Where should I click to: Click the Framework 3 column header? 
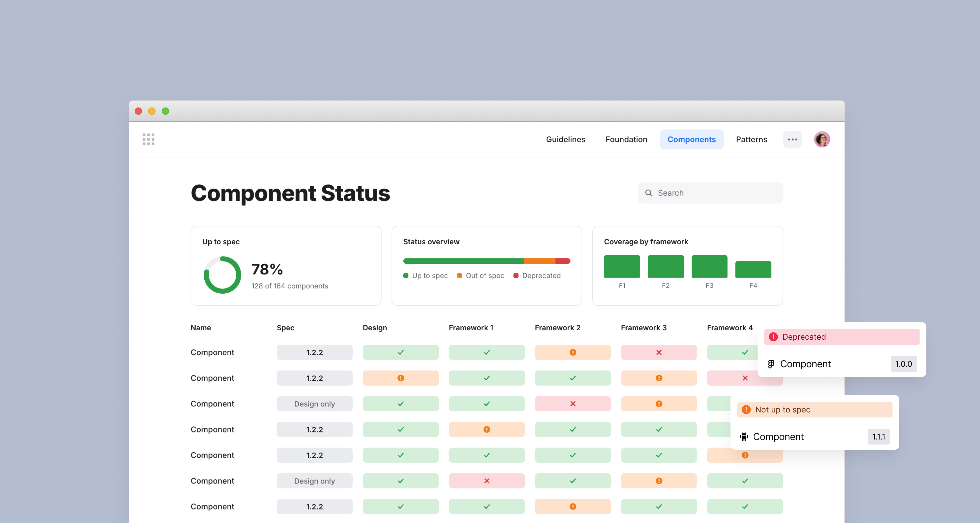(x=643, y=327)
